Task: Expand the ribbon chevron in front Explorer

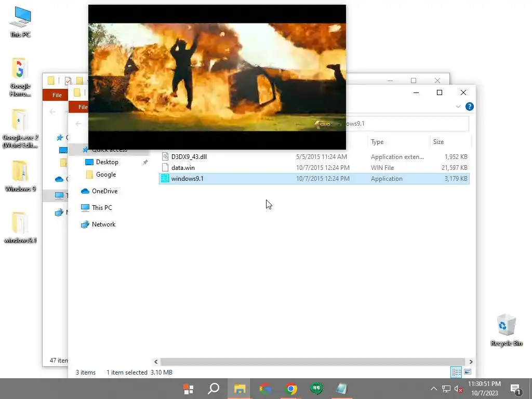Action: coord(458,107)
